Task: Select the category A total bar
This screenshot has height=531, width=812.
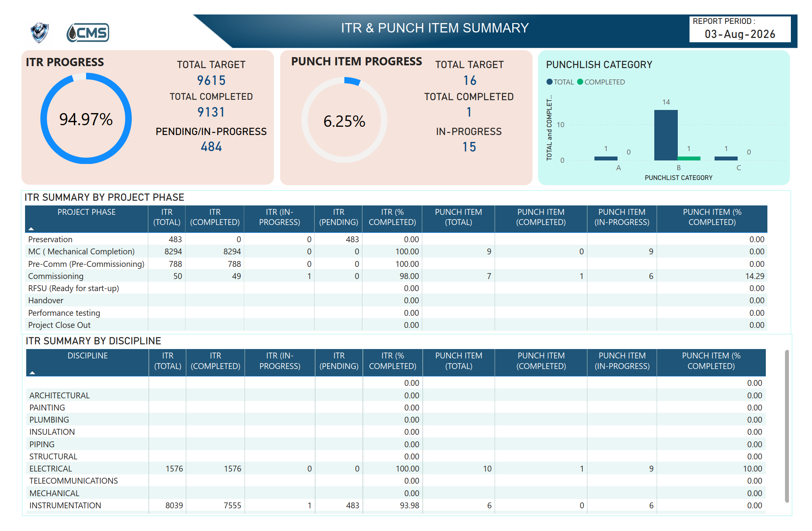Action: tap(606, 158)
